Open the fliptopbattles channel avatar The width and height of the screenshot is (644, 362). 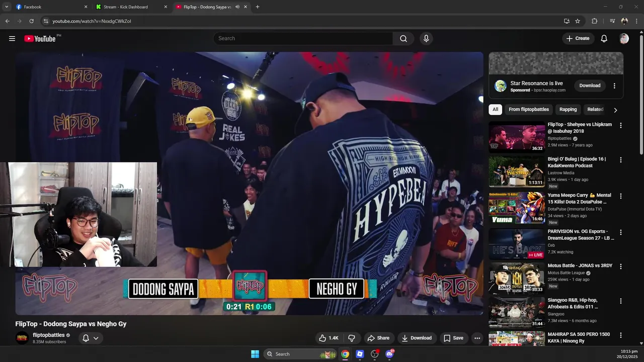pos(22,338)
